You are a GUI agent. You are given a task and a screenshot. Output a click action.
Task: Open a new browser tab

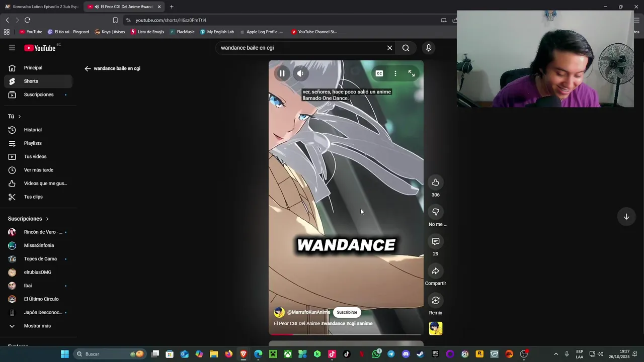[x=172, y=7]
